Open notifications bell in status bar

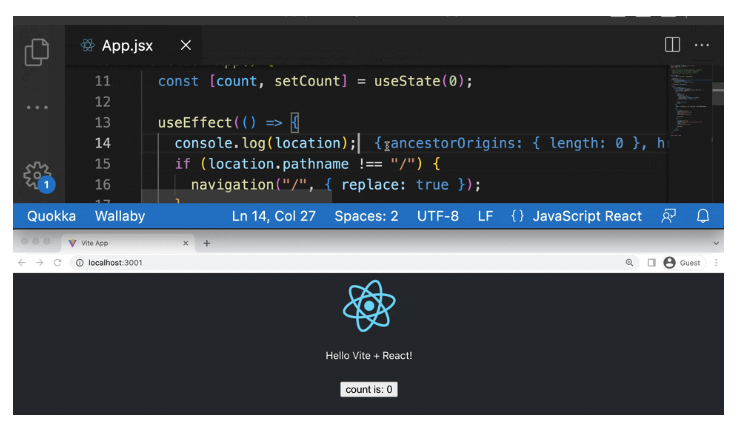pos(703,216)
